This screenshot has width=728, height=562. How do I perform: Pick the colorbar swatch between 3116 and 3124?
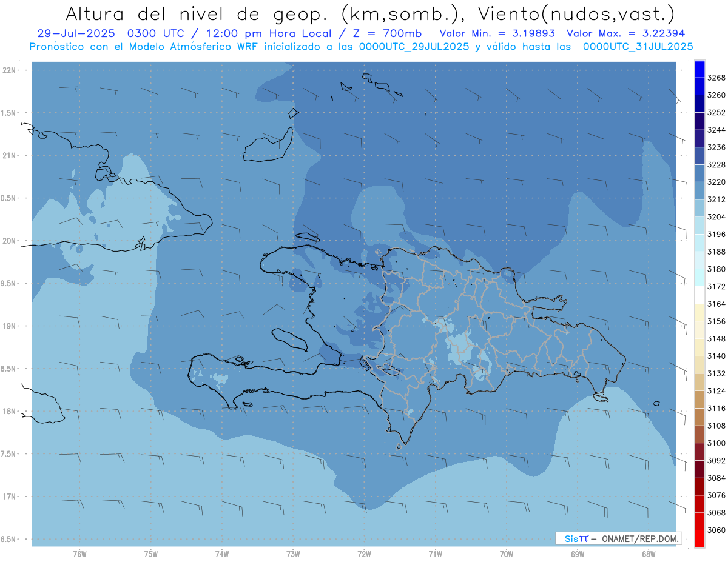click(x=699, y=400)
